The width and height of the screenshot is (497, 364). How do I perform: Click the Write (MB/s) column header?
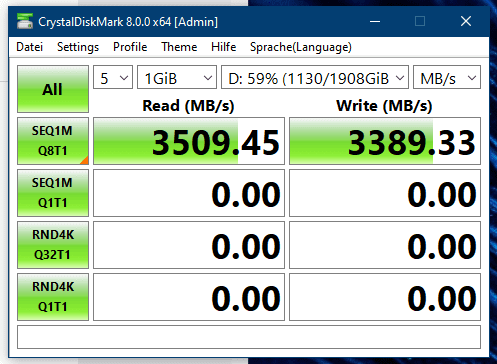click(x=384, y=106)
